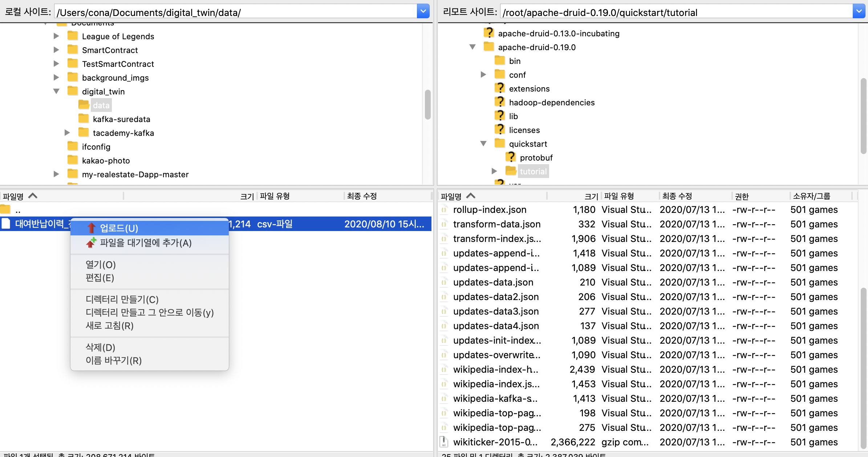
Task: Open the remote site path dropdown
Action: click(x=859, y=12)
